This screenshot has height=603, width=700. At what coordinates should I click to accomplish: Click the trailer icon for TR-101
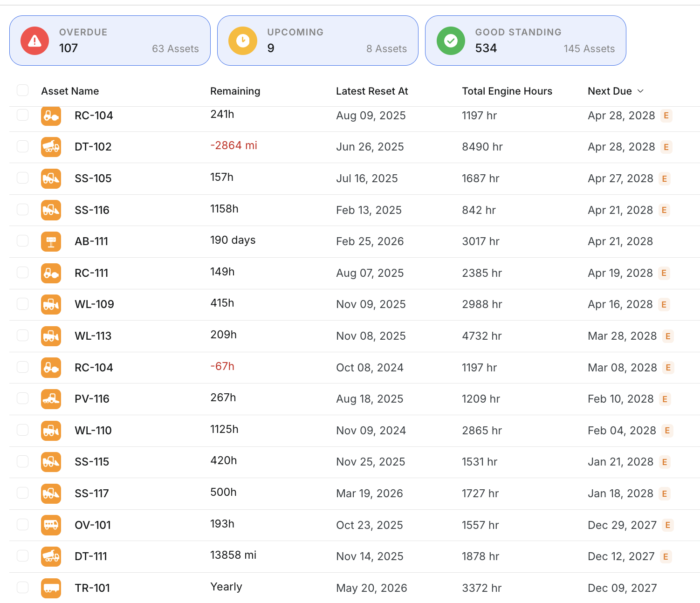51,588
